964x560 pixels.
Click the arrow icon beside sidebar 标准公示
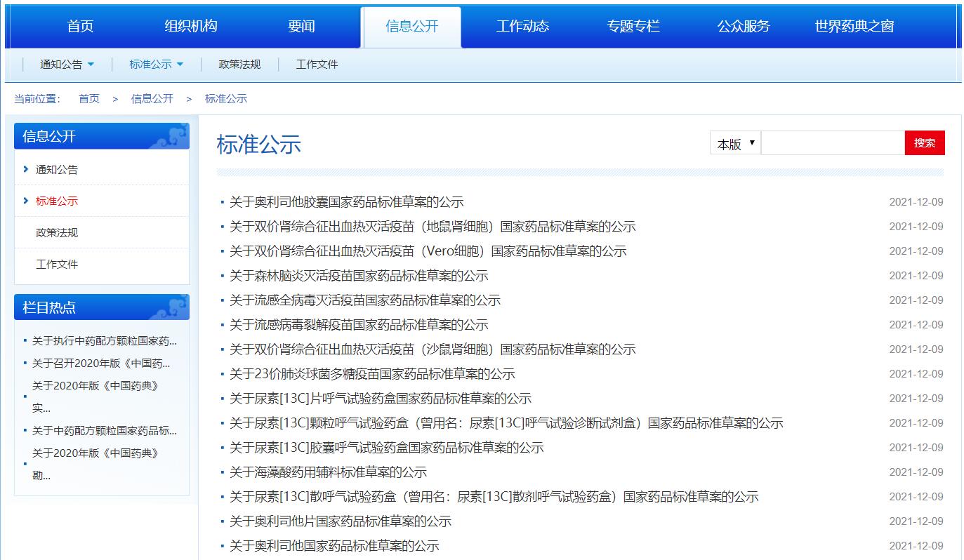(26, 201)
